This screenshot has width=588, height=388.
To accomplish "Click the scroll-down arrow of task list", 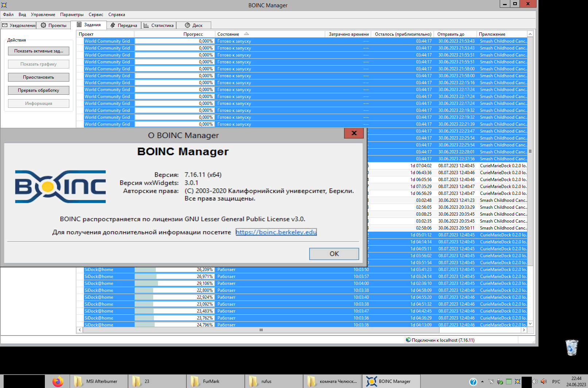I will (530, 324).
